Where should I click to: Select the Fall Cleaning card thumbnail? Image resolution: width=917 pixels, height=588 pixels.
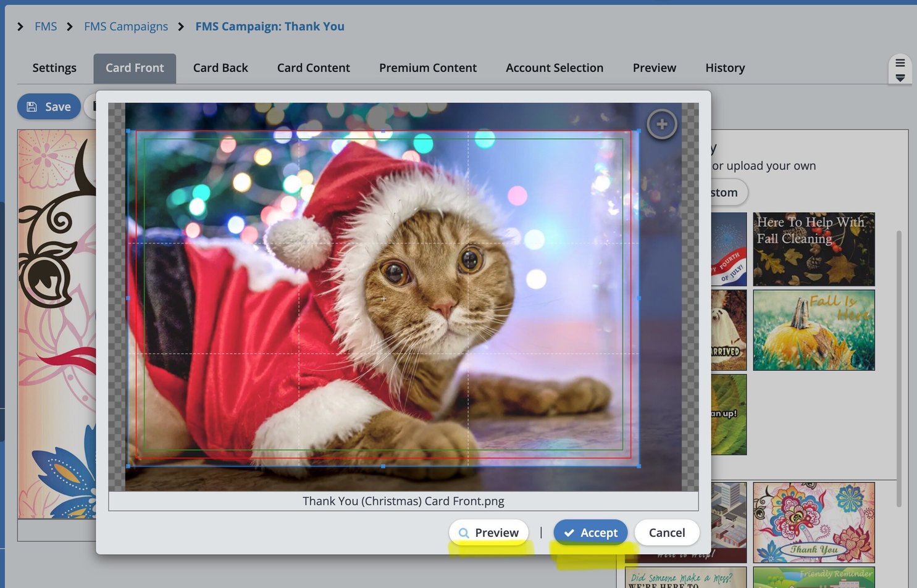click(814, 249)
